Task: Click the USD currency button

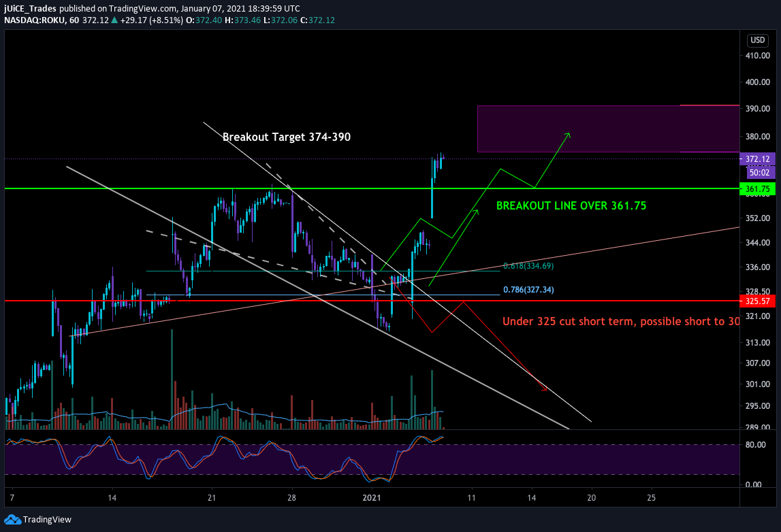Action: pyautogui.click(x=758, y=40)
